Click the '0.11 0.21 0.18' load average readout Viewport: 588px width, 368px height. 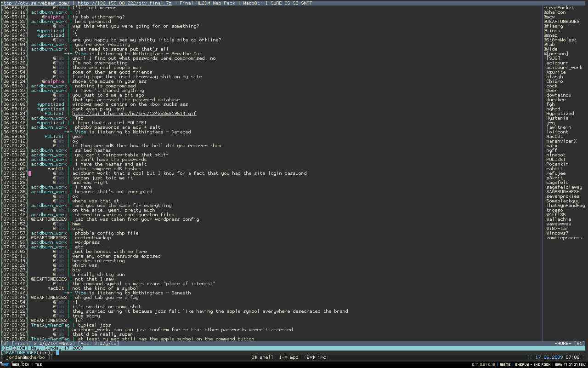coord(483,364)
